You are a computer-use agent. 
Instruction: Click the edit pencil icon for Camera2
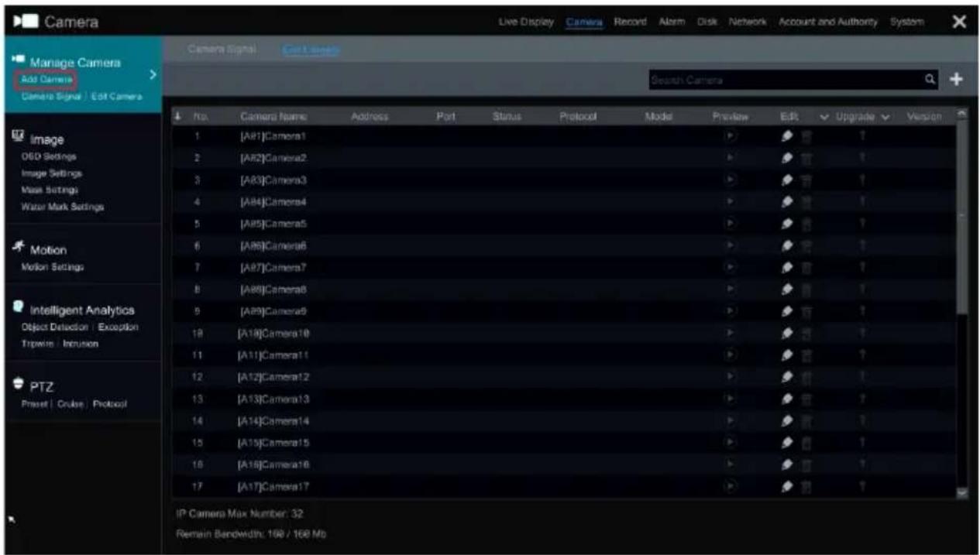pos(786,157)
